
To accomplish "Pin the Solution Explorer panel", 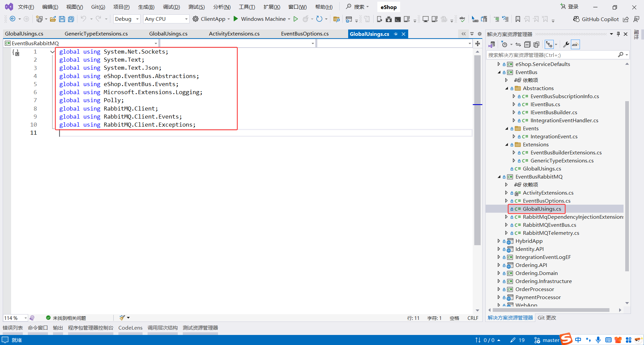I will [x=619, y=34].
